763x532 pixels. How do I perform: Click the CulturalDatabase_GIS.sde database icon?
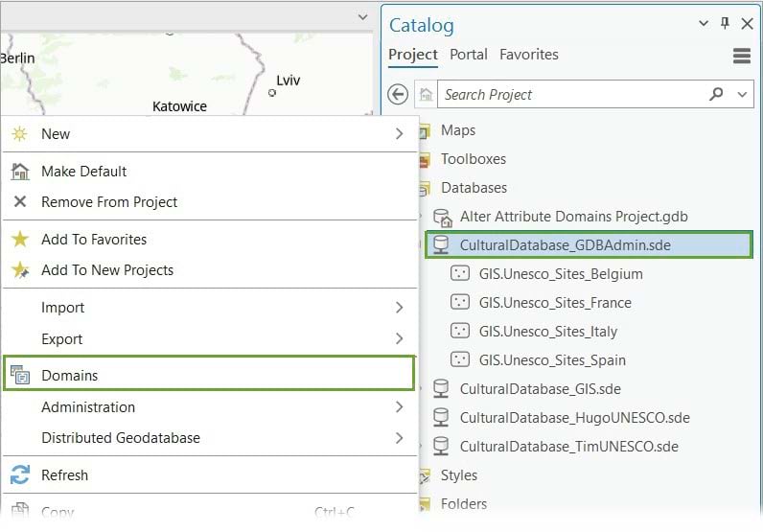441,389
